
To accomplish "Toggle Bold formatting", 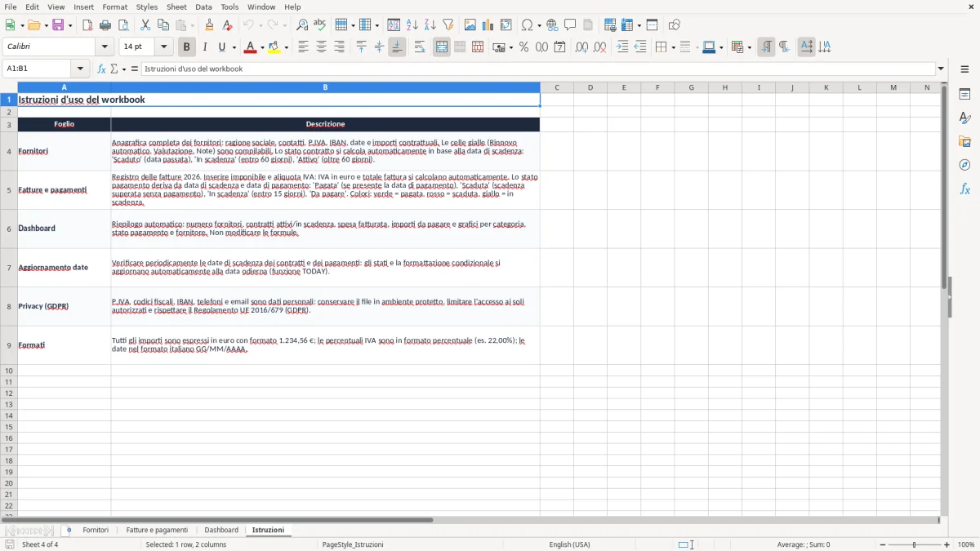I will 187,47.
